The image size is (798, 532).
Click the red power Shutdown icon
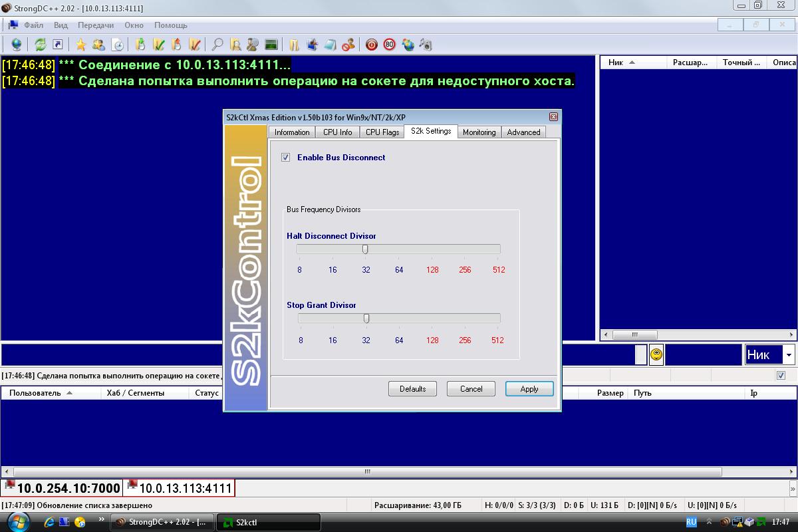(x=372, y=45)
